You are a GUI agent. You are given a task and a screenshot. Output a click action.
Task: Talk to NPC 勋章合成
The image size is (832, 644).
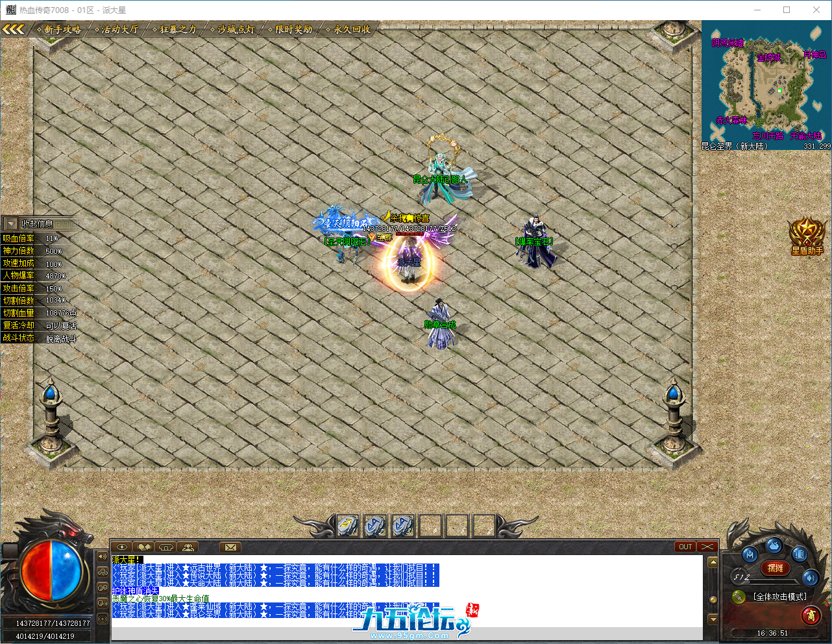click(x=440, y=325)
